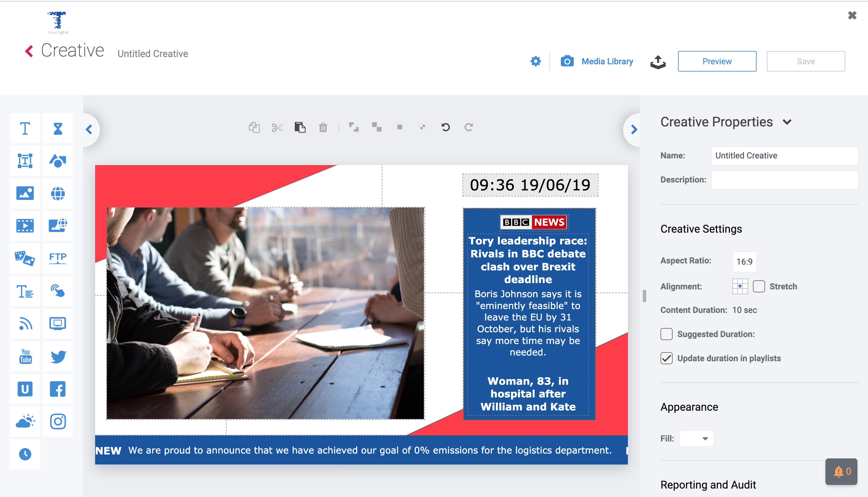Change the Aspect Ratio value
Viewport: 868px width, 497px height.
744,261
